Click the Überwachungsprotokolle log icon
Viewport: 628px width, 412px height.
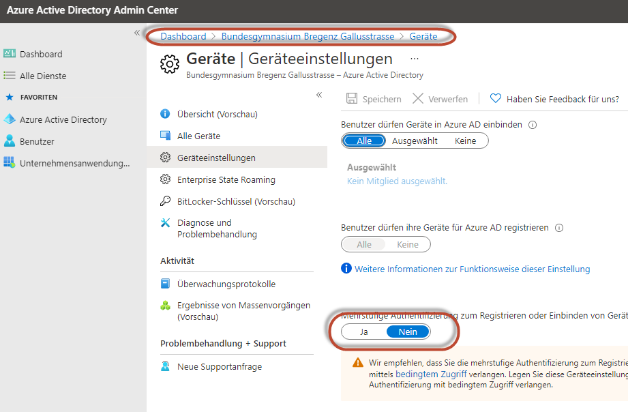(165, 283)
